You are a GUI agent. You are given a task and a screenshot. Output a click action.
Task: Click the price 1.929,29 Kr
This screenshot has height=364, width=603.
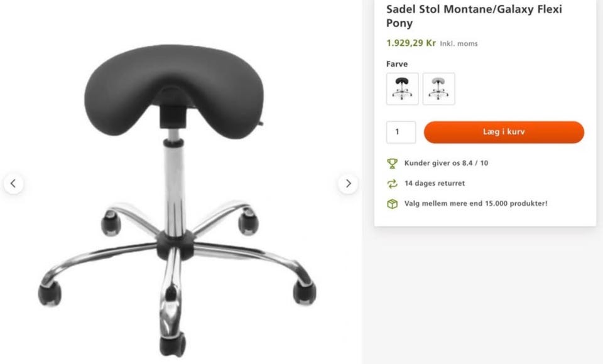[x=411, y=43]
